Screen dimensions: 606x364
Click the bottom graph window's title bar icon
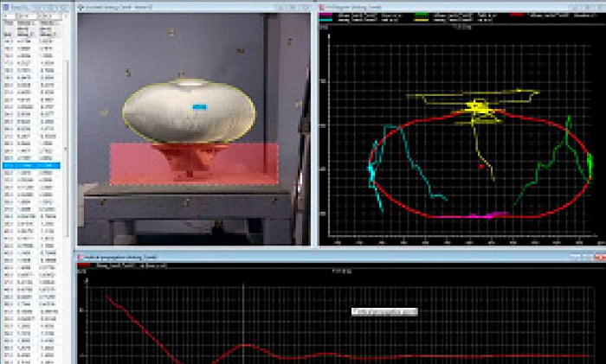[x=81, y=257]
